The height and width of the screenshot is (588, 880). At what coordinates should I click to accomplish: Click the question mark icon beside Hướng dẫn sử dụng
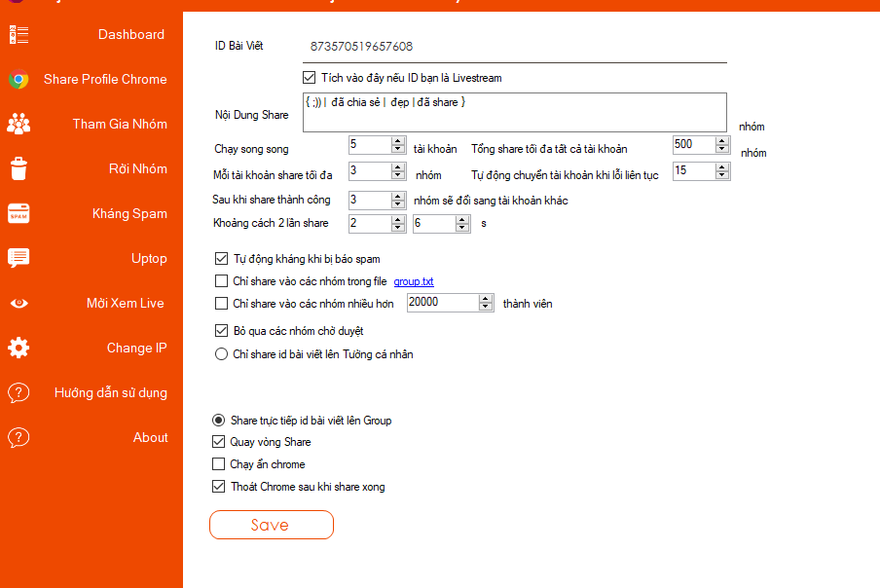(18, 392)
